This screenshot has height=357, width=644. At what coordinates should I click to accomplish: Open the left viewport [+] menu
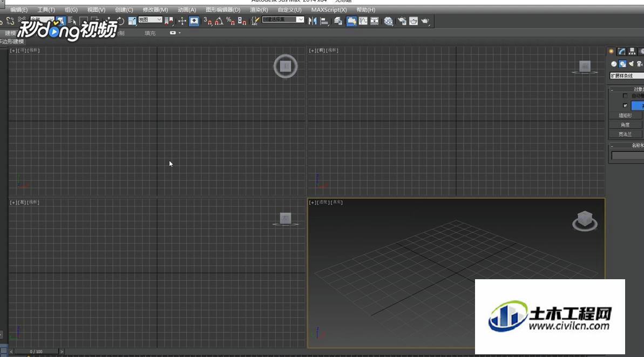coord(13,203)
